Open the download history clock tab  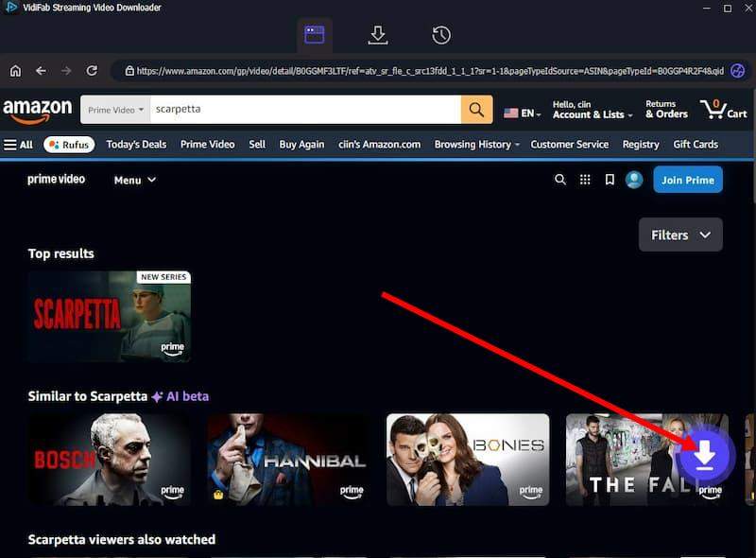tap(441, 35)
